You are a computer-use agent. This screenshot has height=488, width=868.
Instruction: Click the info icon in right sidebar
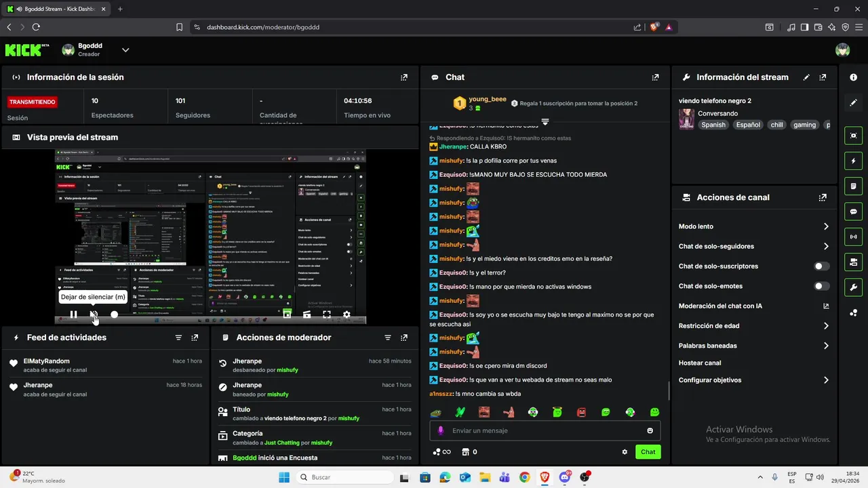pyautogui.click(x=854, y=77)
